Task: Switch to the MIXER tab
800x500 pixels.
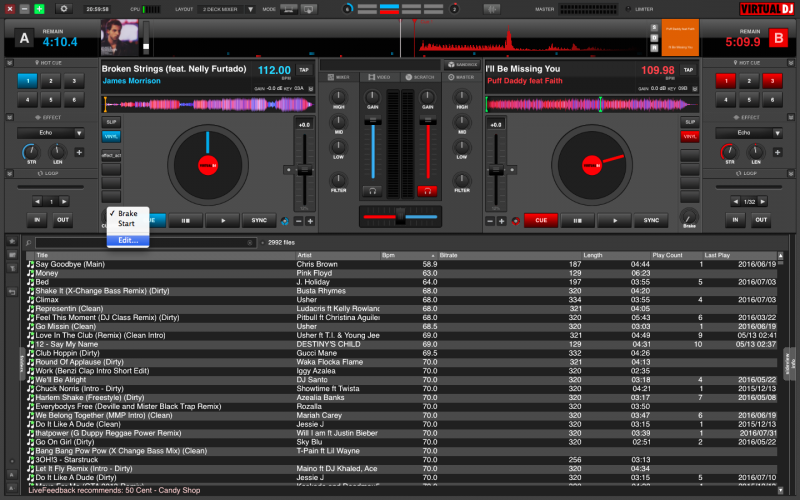Action: pos(338,77)
